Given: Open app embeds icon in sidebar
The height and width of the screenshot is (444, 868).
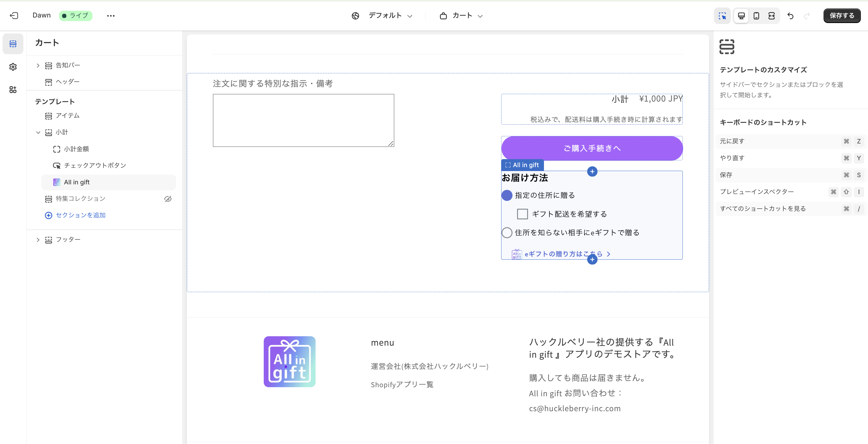Looking at the screenshot, I should pos(13,89).
